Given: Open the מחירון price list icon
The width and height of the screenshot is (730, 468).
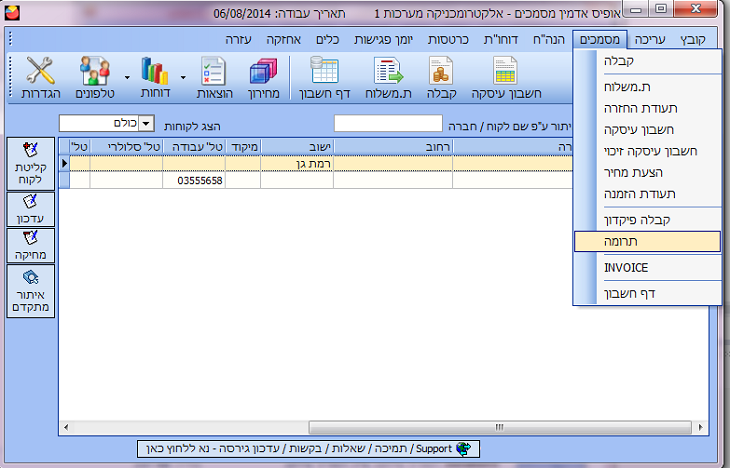Looking at the screenshot, I should tap(262, 71).
